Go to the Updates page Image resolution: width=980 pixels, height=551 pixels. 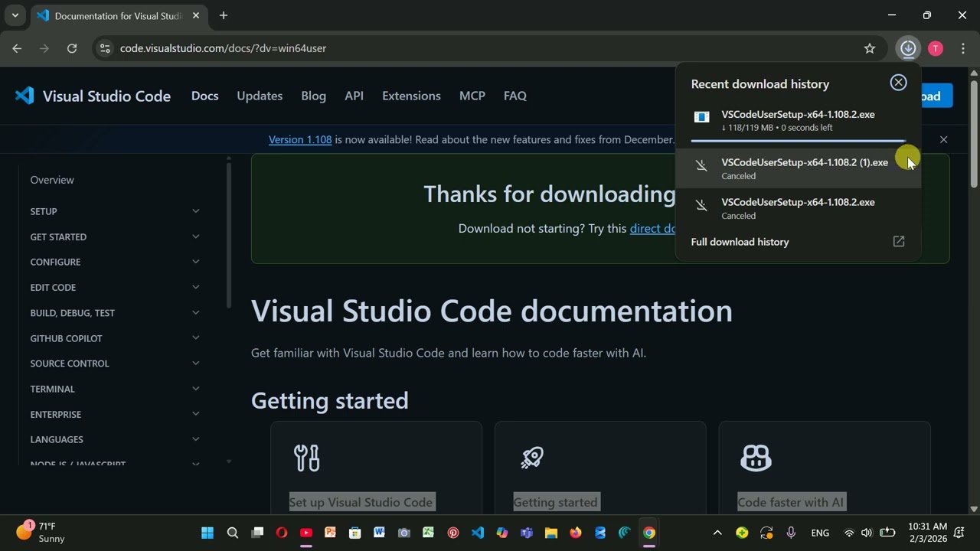point(260,96)
